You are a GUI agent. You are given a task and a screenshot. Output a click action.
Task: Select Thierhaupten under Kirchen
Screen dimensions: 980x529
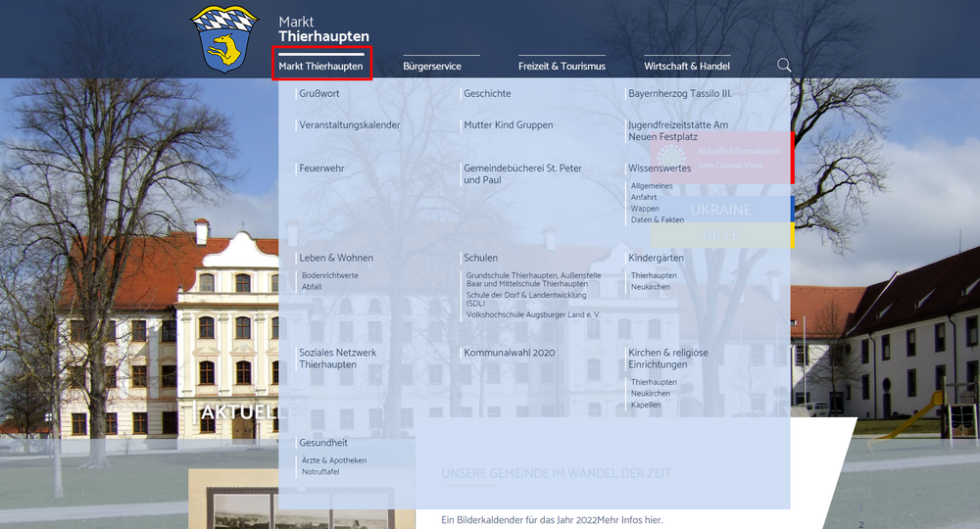(653, 382)
